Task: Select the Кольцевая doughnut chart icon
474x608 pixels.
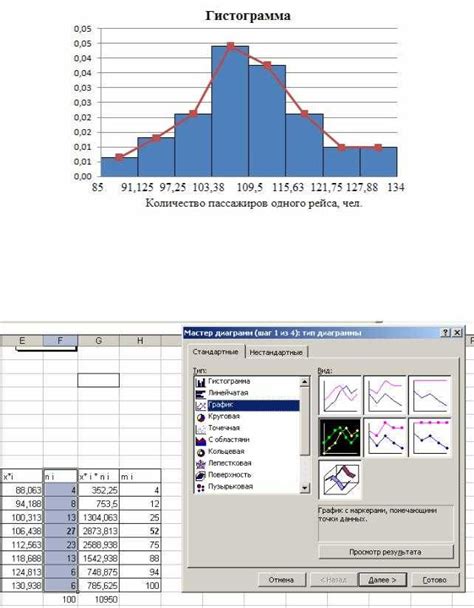Action: pyautogui.click(x=201, y=452)
